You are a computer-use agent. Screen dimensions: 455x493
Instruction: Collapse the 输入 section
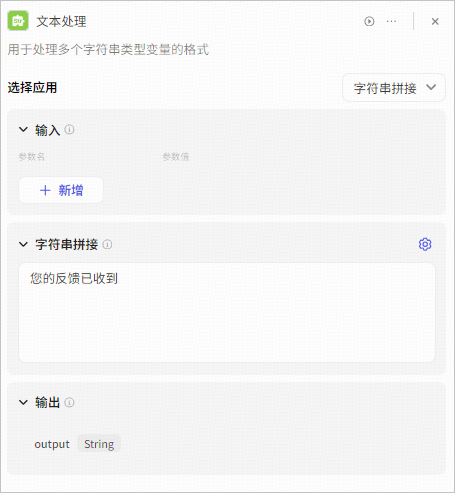pyautogui.click(x=23, y=129)
